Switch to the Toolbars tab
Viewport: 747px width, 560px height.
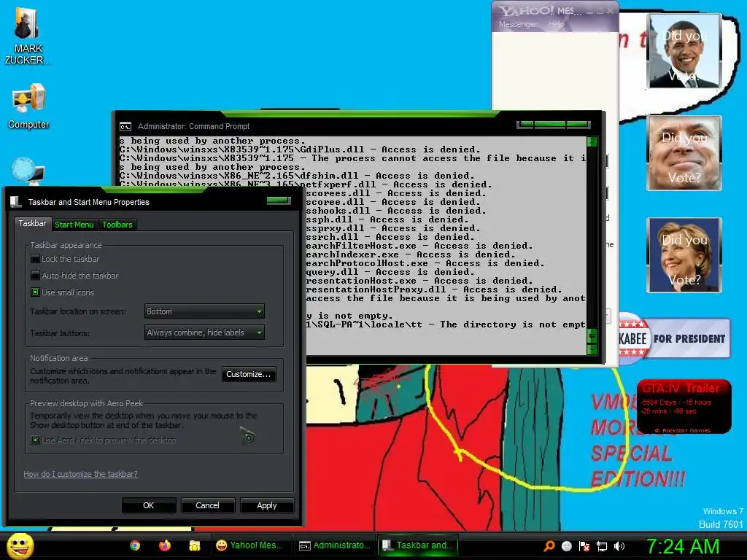tap(117, 225)
